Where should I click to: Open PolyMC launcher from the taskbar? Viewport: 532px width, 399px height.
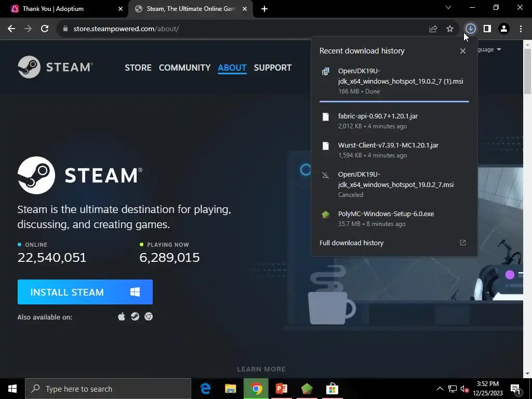click(x=307, y=389)
